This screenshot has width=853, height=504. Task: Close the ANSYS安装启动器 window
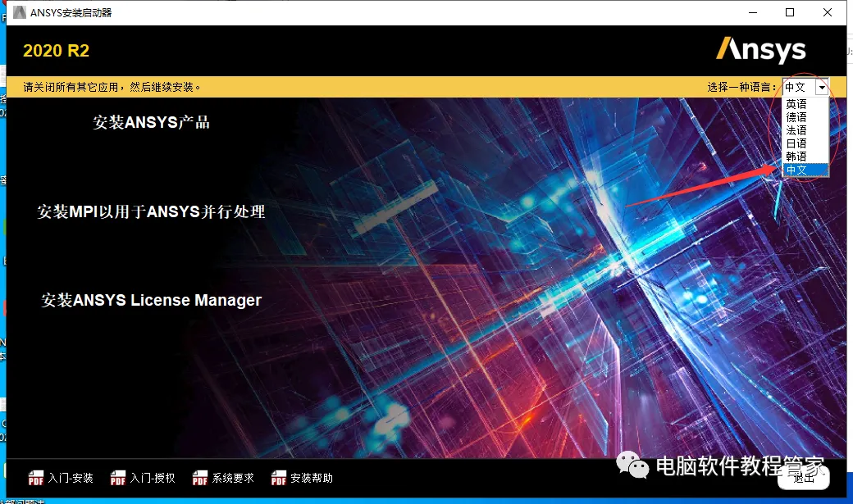point(828,12)
